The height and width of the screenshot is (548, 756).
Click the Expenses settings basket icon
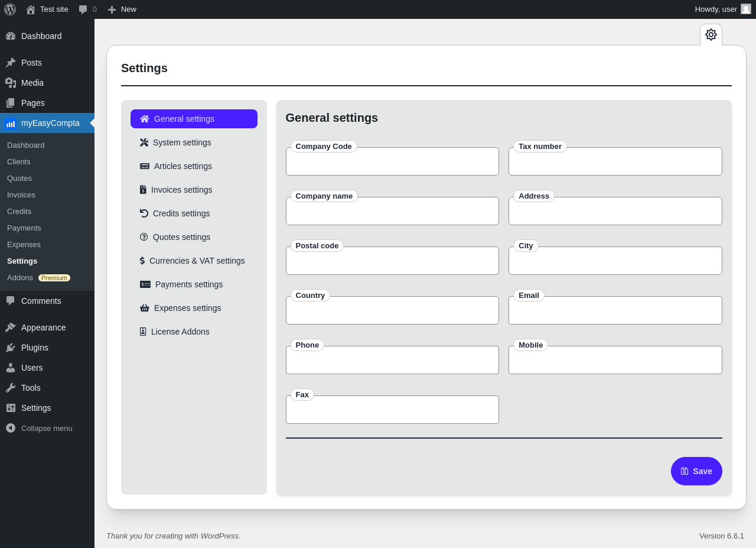tap(145, 308)
